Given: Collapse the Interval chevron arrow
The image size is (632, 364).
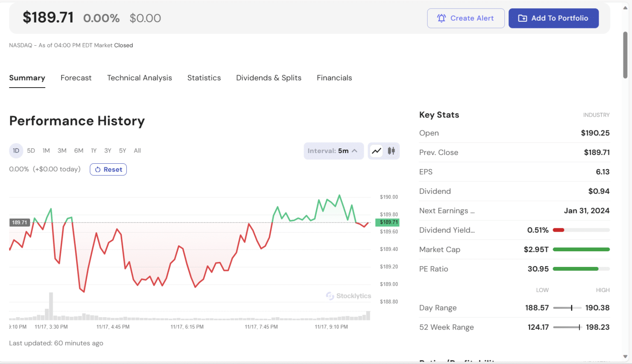Looking at the screenshot, I should click(x=354, y=151).
